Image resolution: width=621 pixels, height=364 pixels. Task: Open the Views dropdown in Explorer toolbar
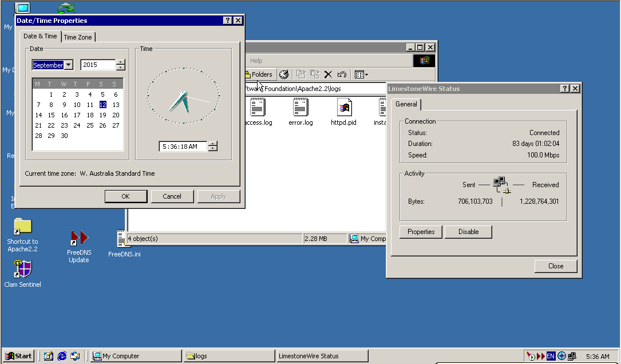[361, 74]
